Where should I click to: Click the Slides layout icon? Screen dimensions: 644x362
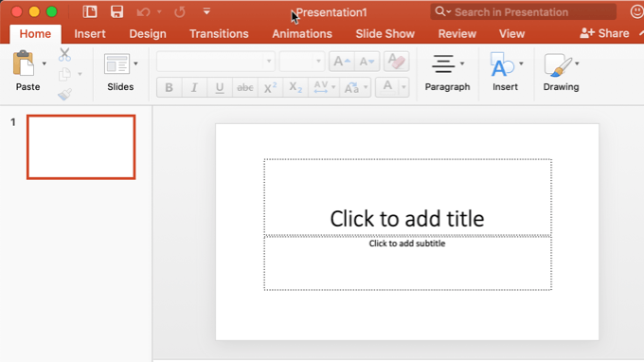[x=116, y=63]
